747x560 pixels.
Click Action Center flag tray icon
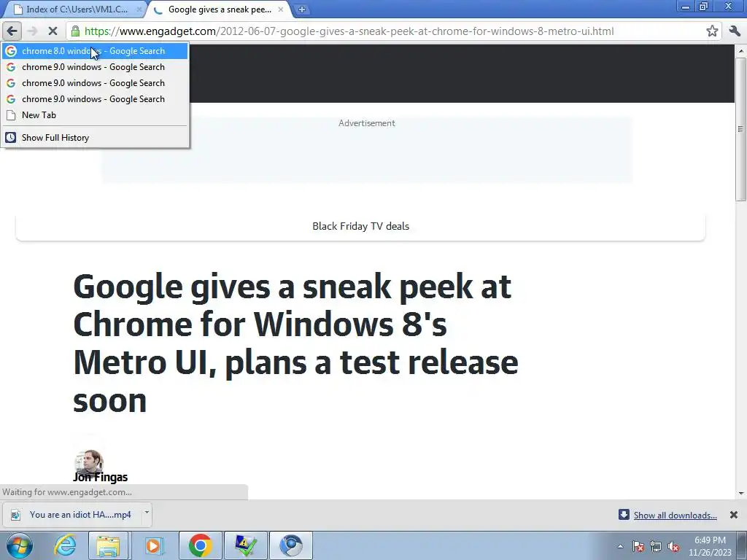coord(638,546)
